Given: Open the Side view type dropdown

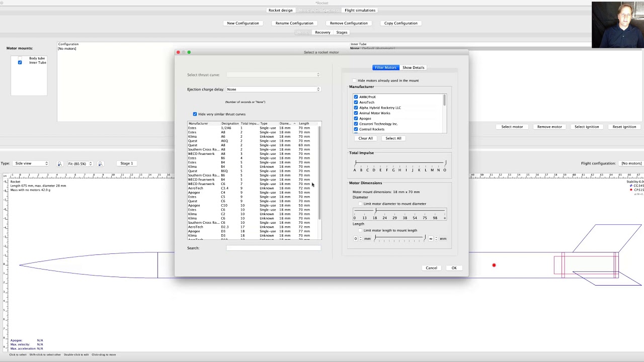Looking at the screenshot, I should [31, 163].
